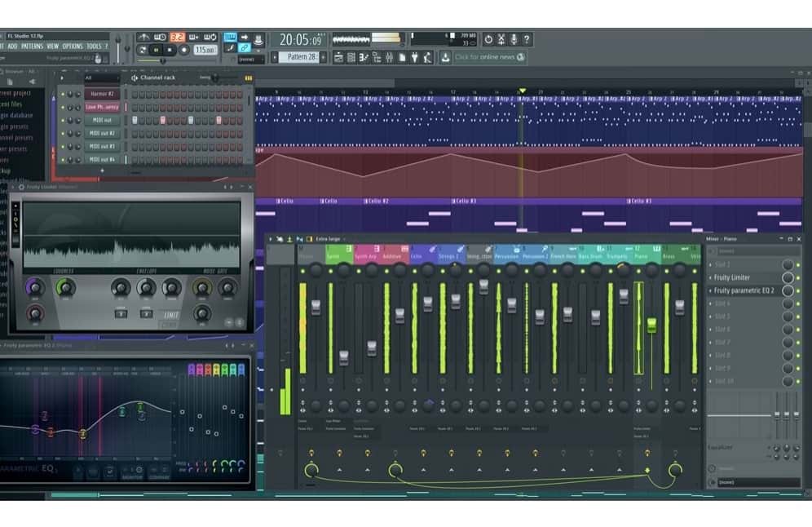Click the Channel rack speaker icon
Viewport: 812px width, 527px height.
click(134, 78)
